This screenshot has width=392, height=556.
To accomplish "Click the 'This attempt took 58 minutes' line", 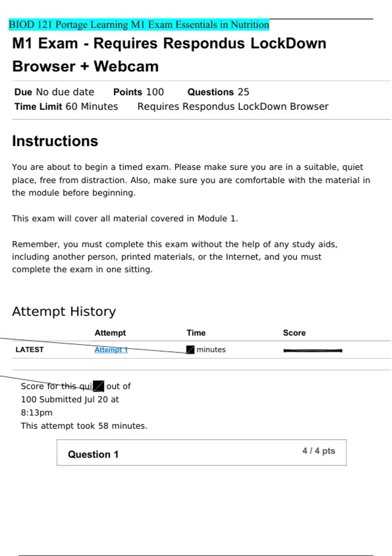I will pos(84,426).
